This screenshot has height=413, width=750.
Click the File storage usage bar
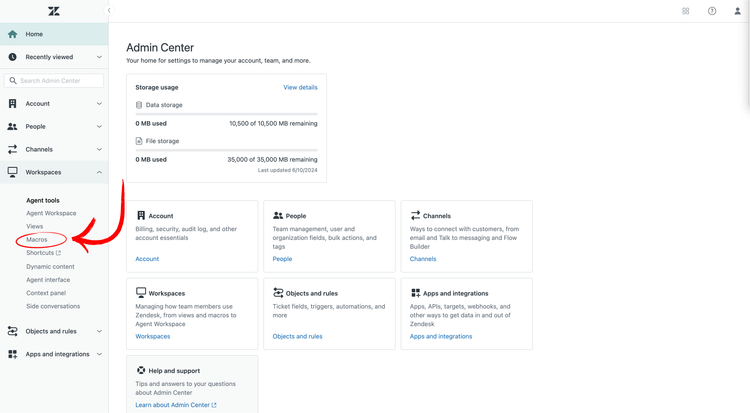point(226,150)
